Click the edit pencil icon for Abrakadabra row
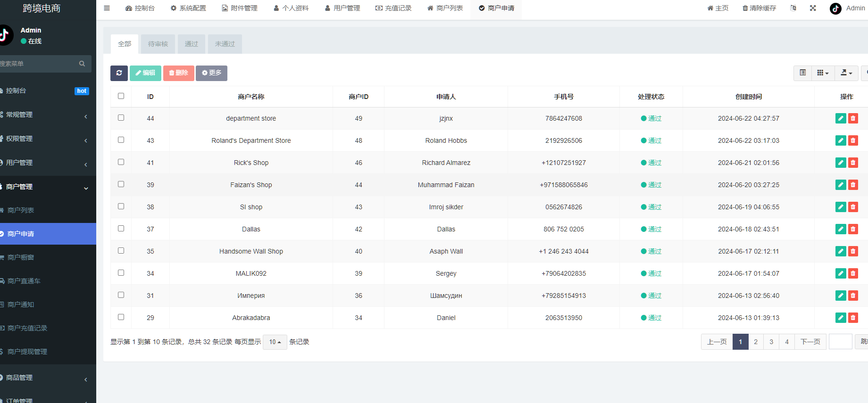 point(841,318)
